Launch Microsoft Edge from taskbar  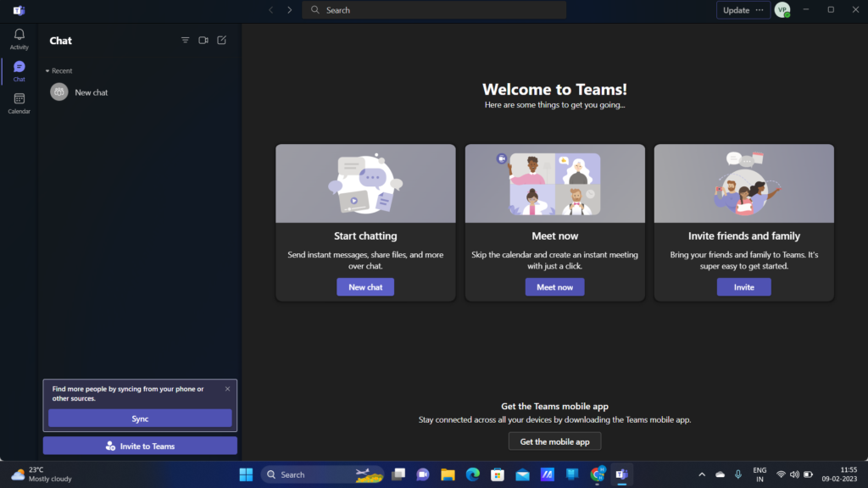coord(473,474)
